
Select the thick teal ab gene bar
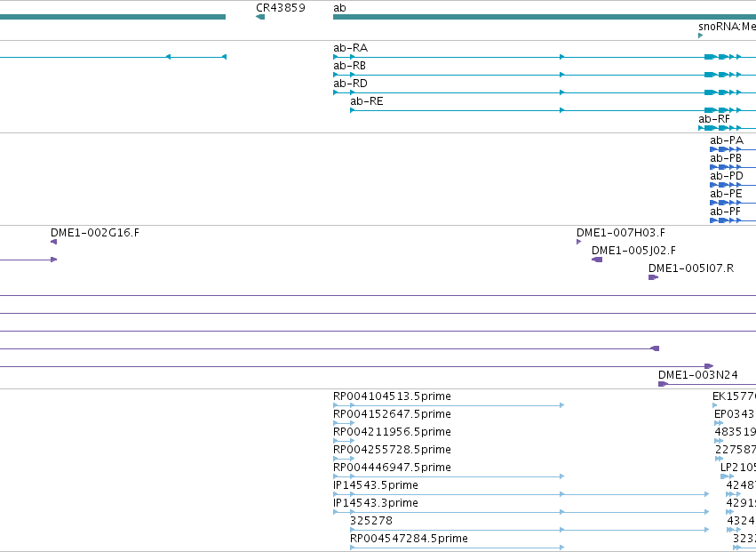point(545,18)
